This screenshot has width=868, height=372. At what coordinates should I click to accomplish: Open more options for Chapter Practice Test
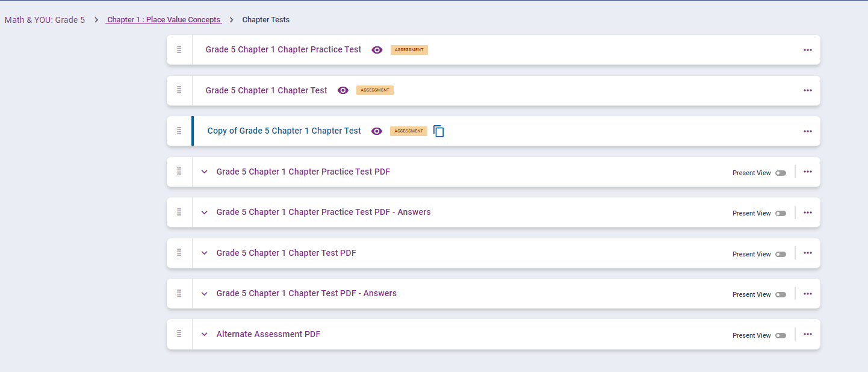(808, 50)
